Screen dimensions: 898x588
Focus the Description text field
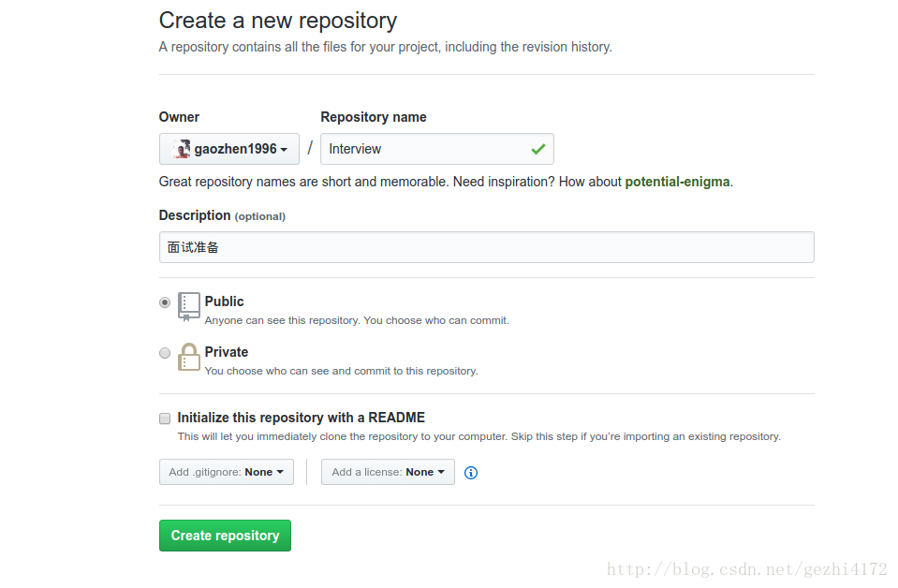tap(487, 247)
